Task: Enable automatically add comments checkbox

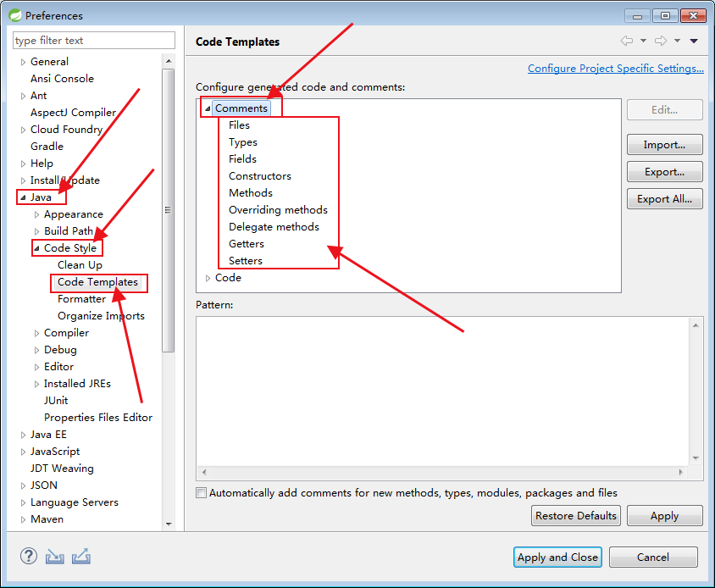Action: click(201, 492)
